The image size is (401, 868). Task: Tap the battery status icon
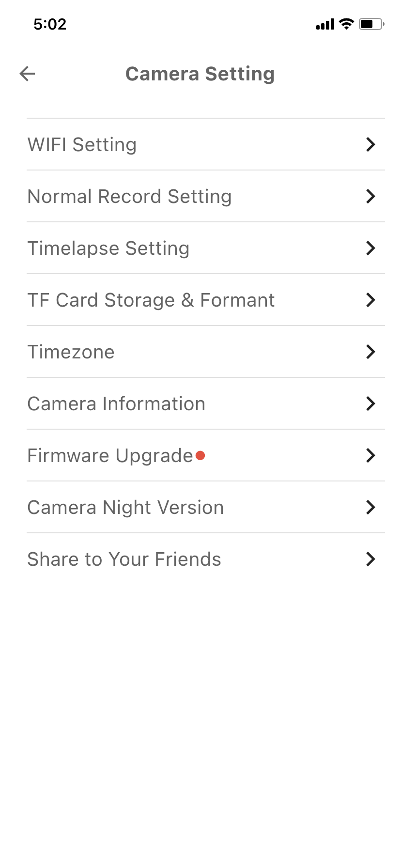tap(371, 24)
